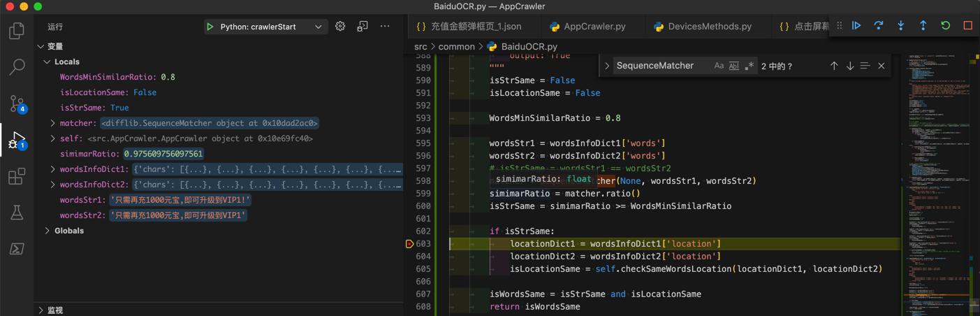Go to next find match arrow
This screenshot has width=980, height=316.
point(850,66)
